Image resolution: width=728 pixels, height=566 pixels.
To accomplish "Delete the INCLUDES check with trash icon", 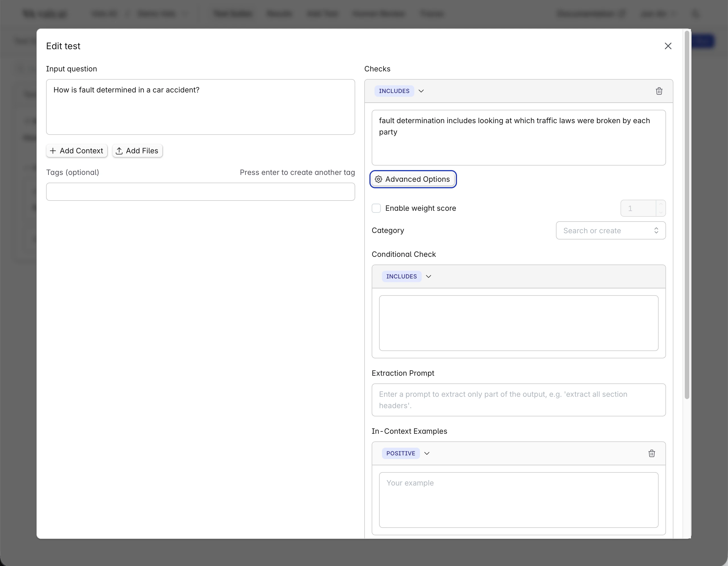I will (659, 91).
